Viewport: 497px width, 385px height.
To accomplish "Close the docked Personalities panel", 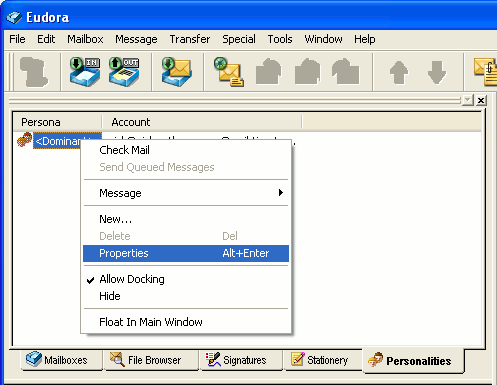I will [481, 100].
